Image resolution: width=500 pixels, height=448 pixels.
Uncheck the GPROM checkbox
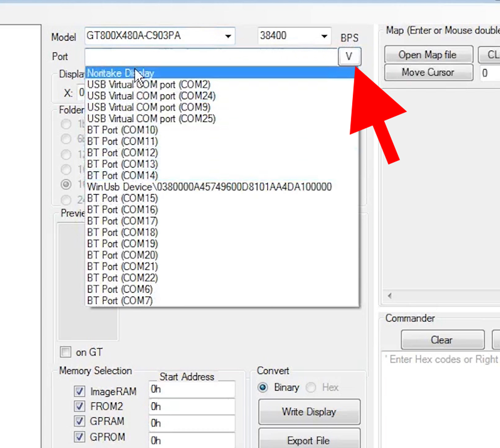click(79, 437)
